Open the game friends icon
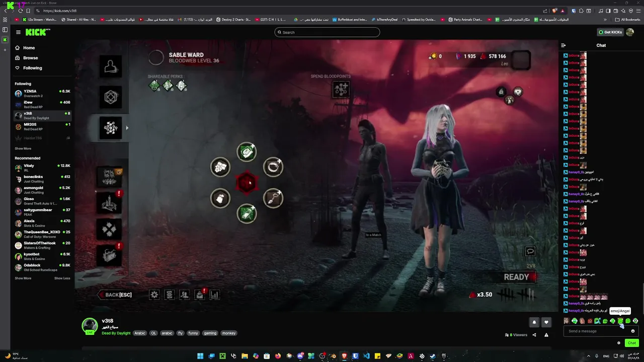Viewport: 644px width, 362px height. 185,295
